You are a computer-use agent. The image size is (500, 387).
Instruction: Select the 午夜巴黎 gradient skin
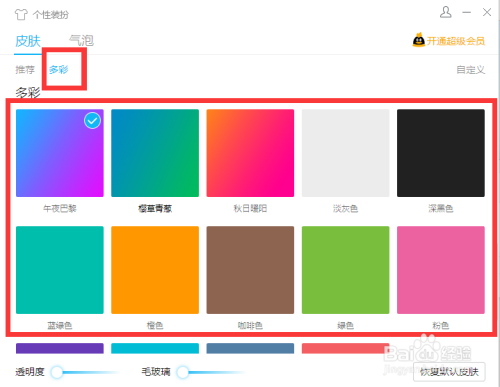[x=60, y=153]
